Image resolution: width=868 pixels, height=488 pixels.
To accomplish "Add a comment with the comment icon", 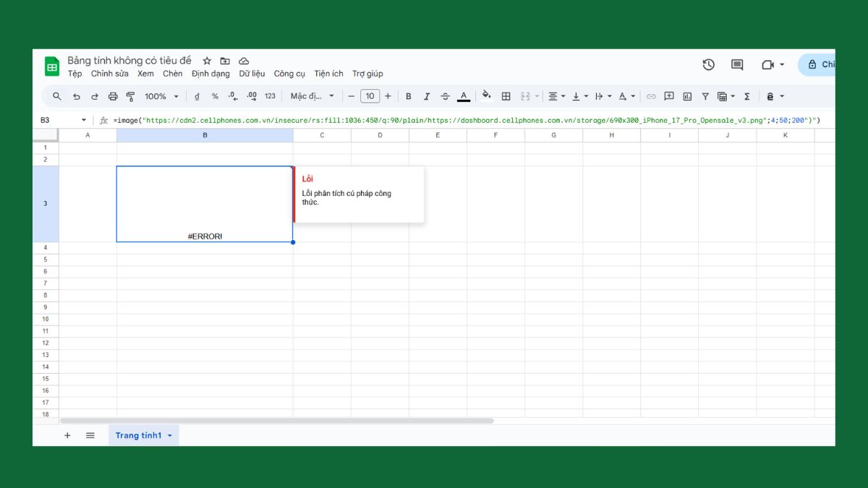I will pyautogui.click(x=669, y=95).
